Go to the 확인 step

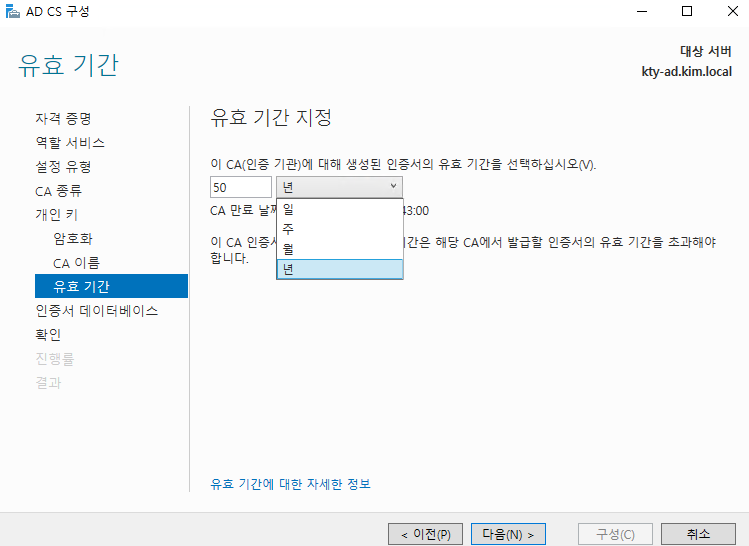(x=48, y=334)
